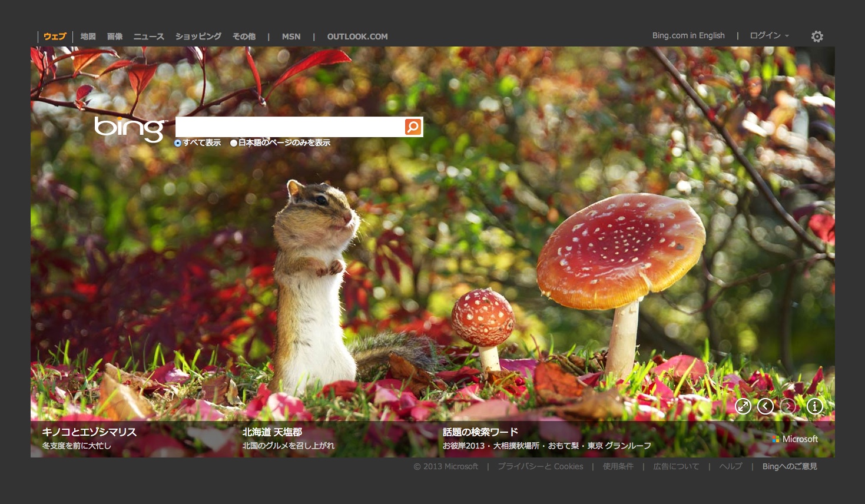
Task: Open the OUTLOOK.COM link
Action: click(x=357, y=37)
